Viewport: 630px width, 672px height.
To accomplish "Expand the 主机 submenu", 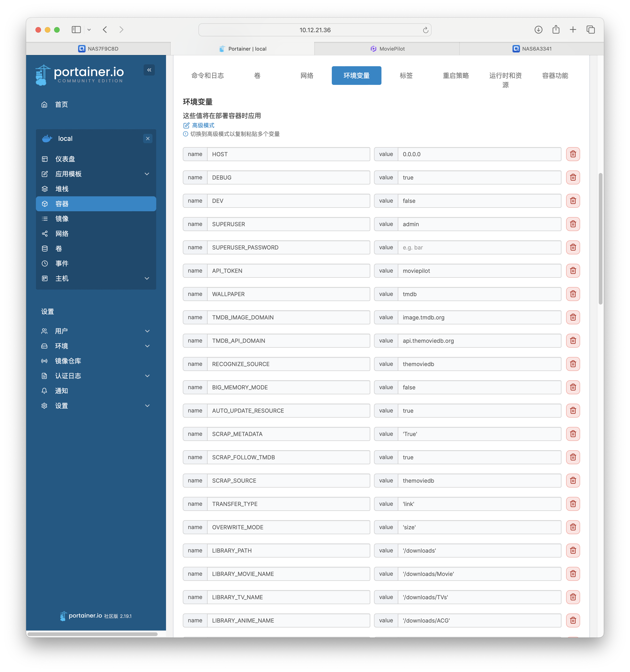I will click(147, 278).
